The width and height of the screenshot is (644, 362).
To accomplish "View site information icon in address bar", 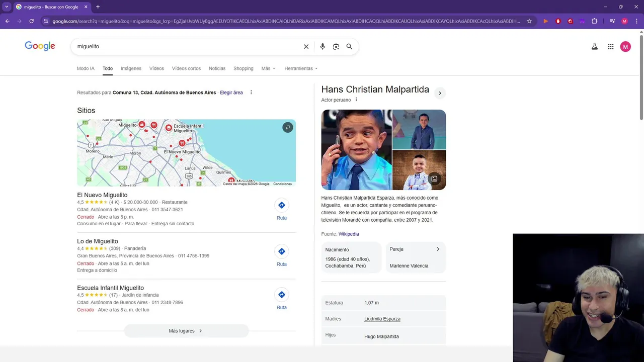I will coord(46,21).
